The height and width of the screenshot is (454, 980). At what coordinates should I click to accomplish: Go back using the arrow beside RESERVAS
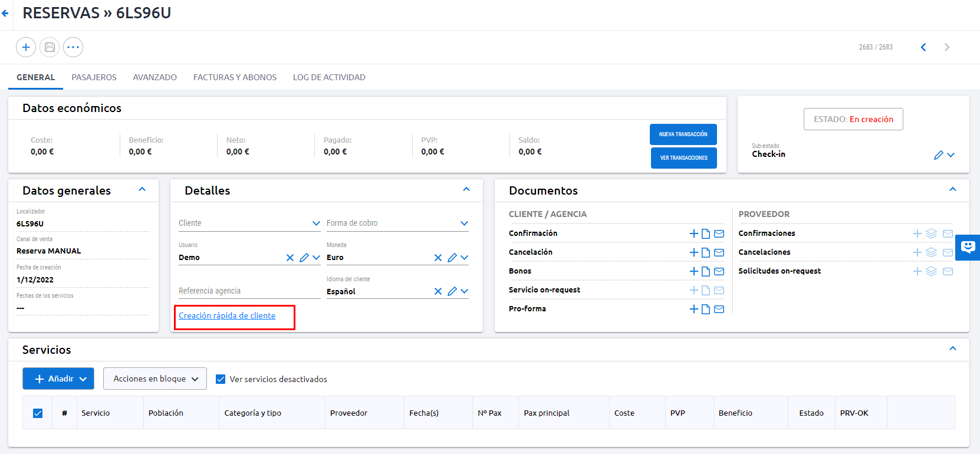5,13
